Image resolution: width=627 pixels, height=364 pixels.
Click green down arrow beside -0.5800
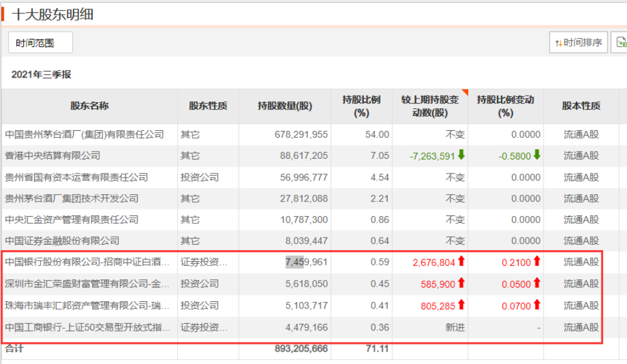tap(537, 155)
